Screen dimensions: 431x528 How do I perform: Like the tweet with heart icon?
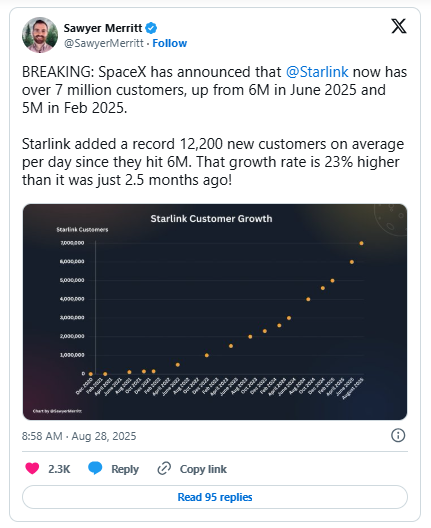coord(32,468)
